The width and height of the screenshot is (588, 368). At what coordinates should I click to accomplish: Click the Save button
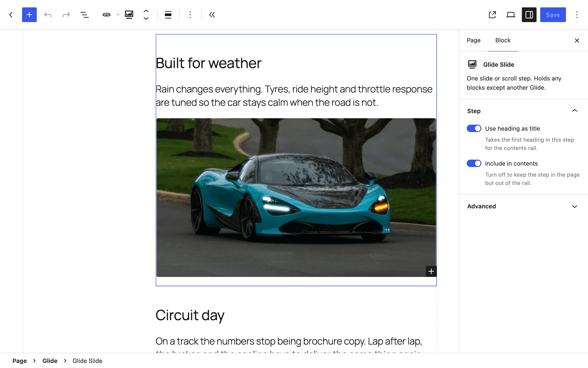pyautogui.click(x=553, y=14)
